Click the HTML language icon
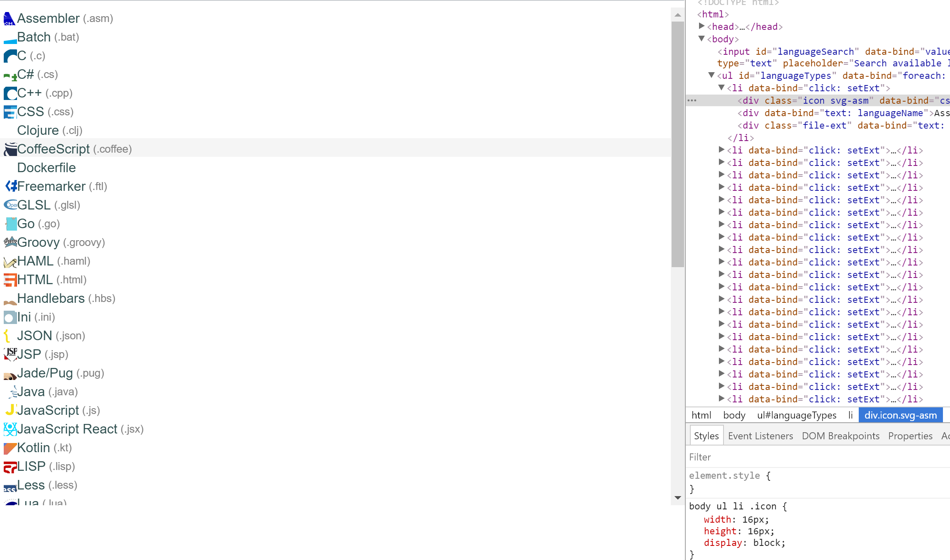The width and height of the screenshot is (950, 560). [10, 279]
